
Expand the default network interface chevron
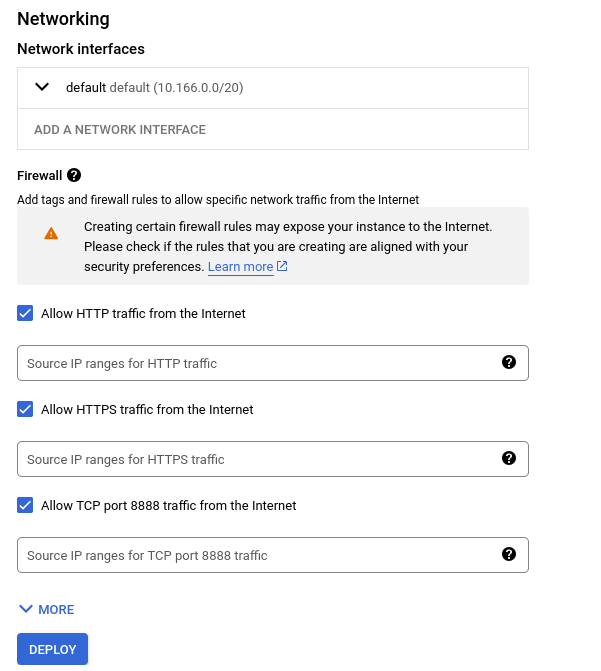[x=42, y=87]
